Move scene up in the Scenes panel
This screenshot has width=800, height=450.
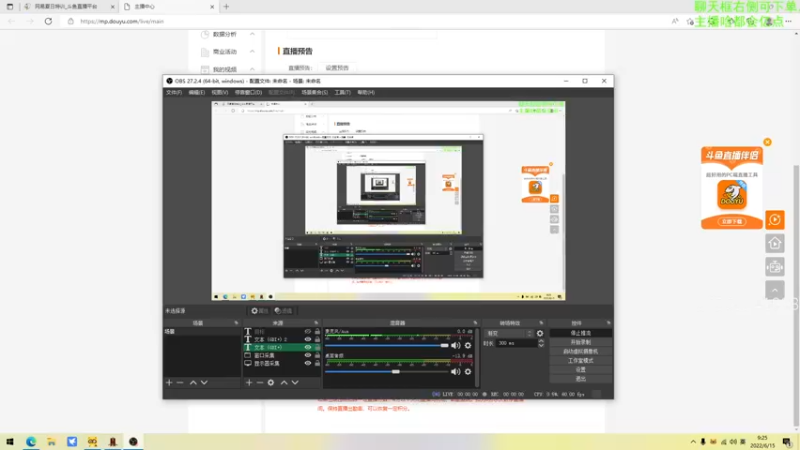click(193, 383)
